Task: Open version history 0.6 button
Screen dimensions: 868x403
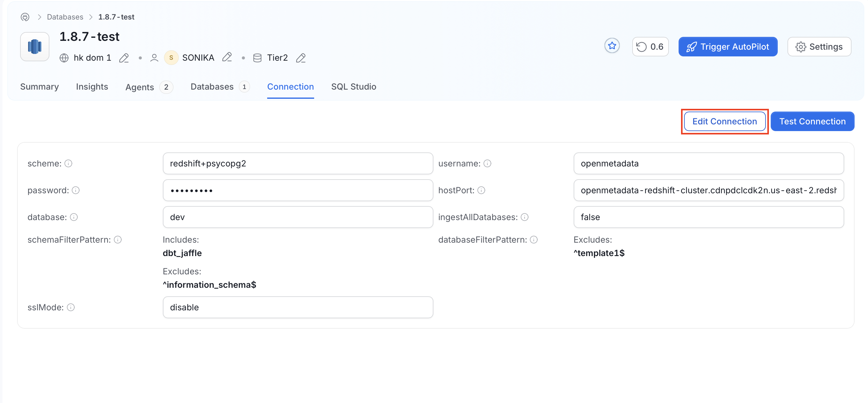Action: tap(650, 46)
